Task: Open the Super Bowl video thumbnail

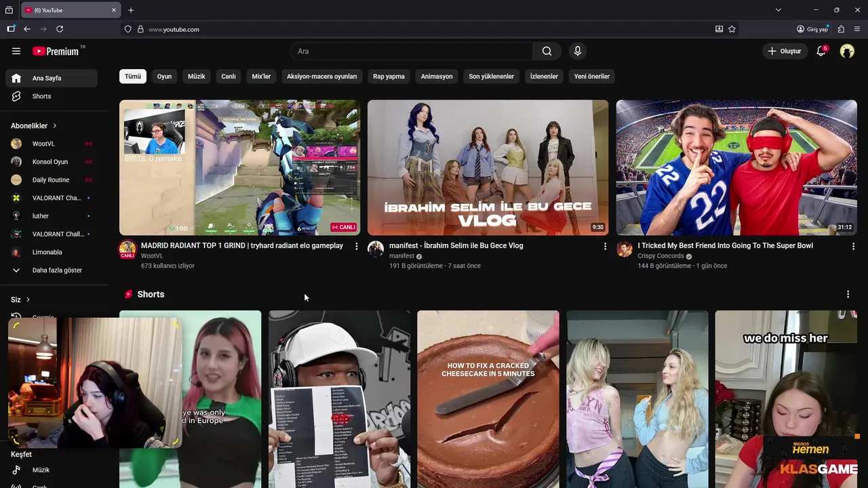Action: (736, 167)
